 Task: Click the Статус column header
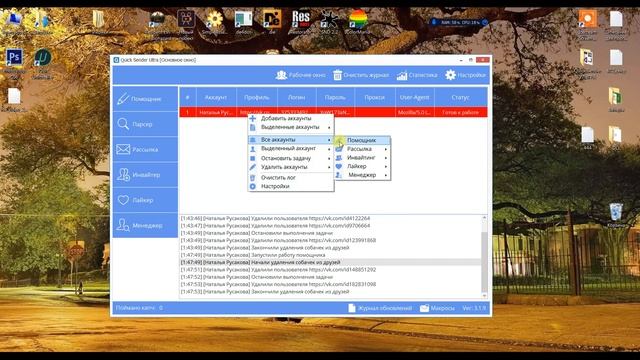pyautogui.click(x=461, y=97)
